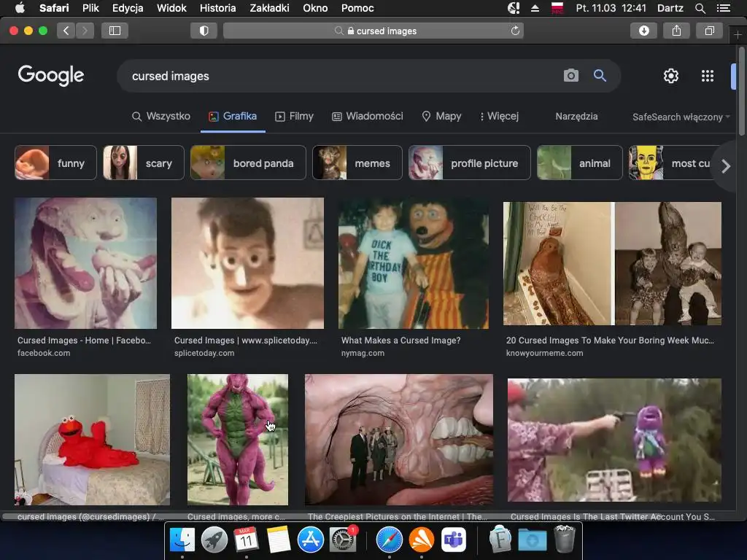Open the Trash in the dock
This screenshot has height=560, width=747.
(565, 539)
